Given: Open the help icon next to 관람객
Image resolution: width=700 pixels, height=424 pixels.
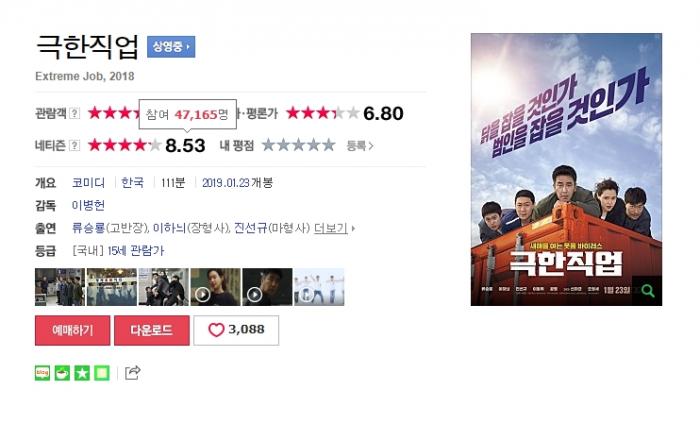Looking at the screenshot, I should [x=75, y=113].
